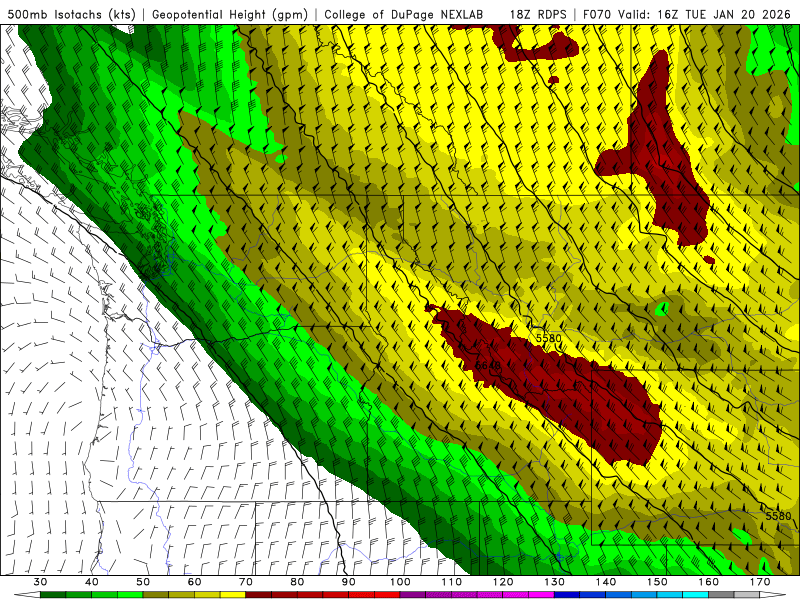Select the darkest green swatch starting at 30
Screen dimensions: 800x600
click(53, 594)
